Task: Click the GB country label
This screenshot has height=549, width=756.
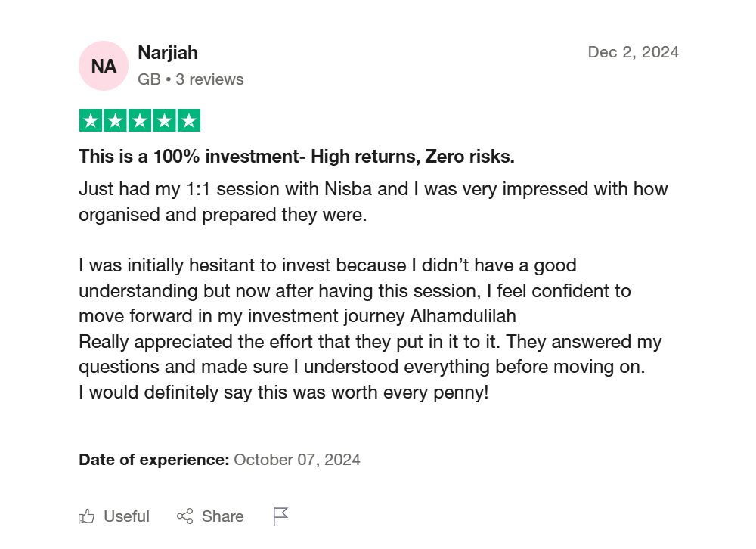Action: (x=149, y=79)
